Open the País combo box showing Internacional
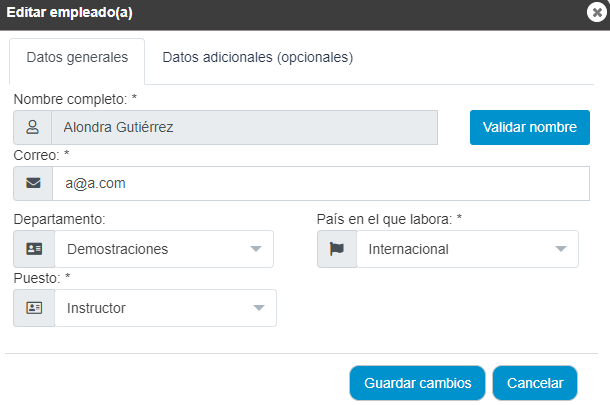 pyautogui.click(x=467, y=249)
